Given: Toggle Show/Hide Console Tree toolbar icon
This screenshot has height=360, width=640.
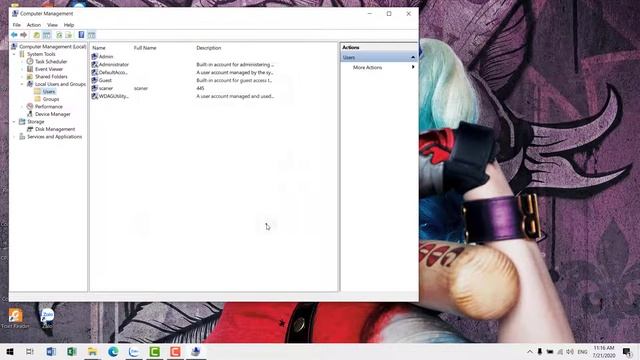Looking at the screenshot, I should click(x=47, y=35).
